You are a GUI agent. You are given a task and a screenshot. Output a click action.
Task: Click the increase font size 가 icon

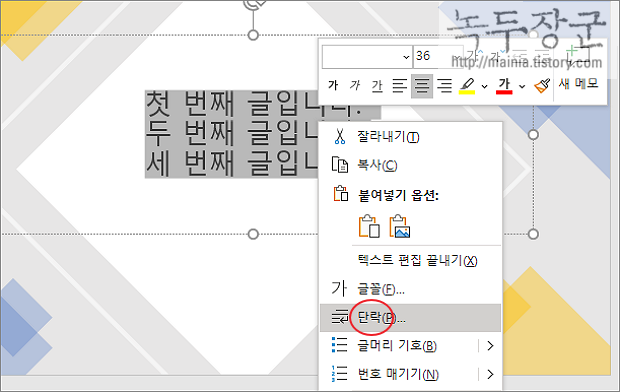pyautogui.click(x=474, y=56)
